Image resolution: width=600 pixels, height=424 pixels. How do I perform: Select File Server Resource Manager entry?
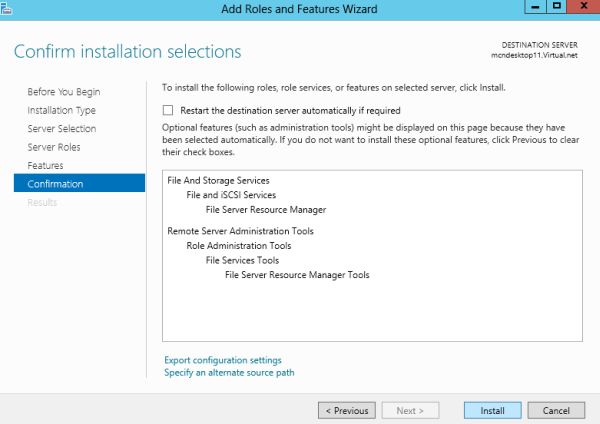[x=265, y=210]
